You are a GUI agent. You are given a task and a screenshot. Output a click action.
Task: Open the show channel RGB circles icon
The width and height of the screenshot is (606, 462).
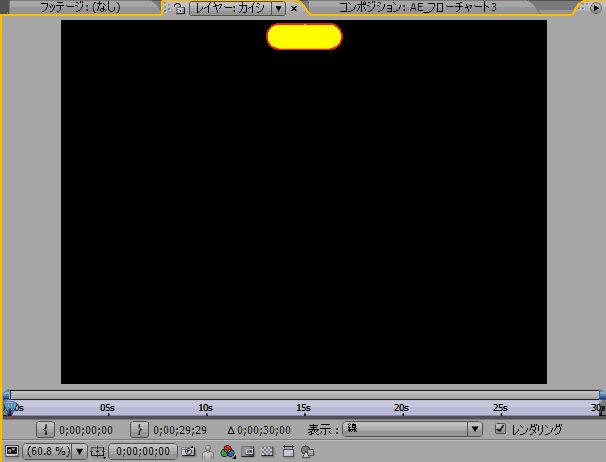228,452
